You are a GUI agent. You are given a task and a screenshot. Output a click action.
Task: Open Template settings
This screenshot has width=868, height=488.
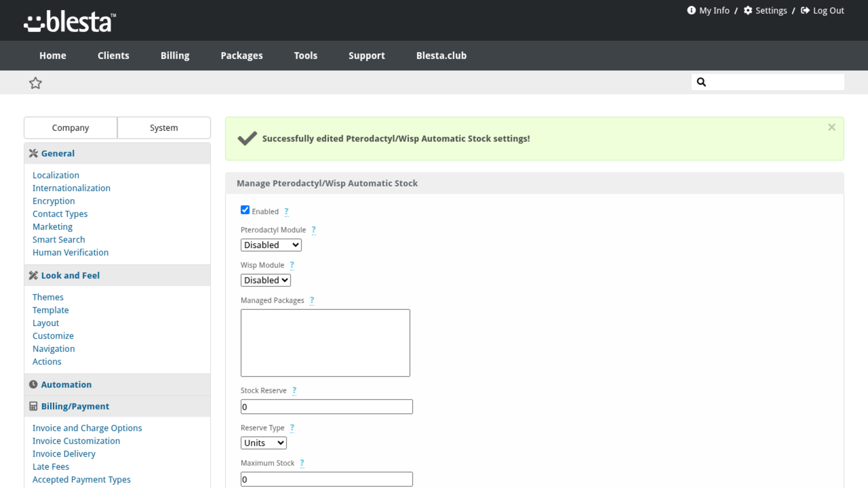(51, 310)
